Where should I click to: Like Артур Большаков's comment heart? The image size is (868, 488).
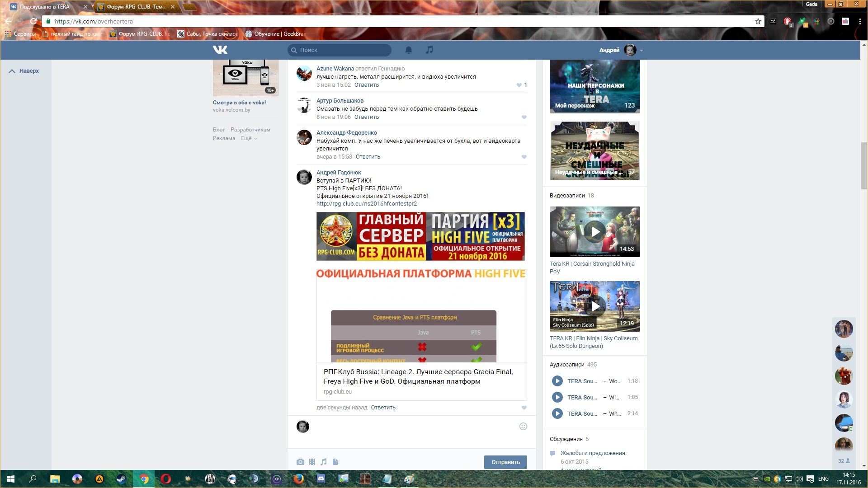point(524,117)
